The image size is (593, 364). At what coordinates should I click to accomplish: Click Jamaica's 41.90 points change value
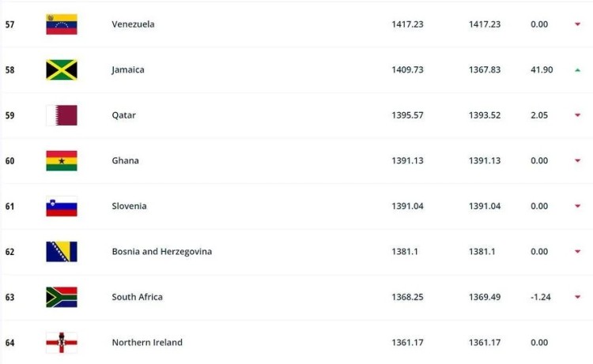(x=542, y=69)
